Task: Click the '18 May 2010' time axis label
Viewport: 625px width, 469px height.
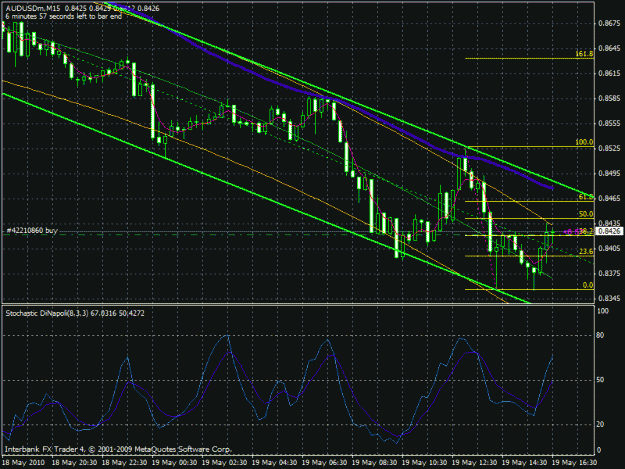Action: pos(24,463)
